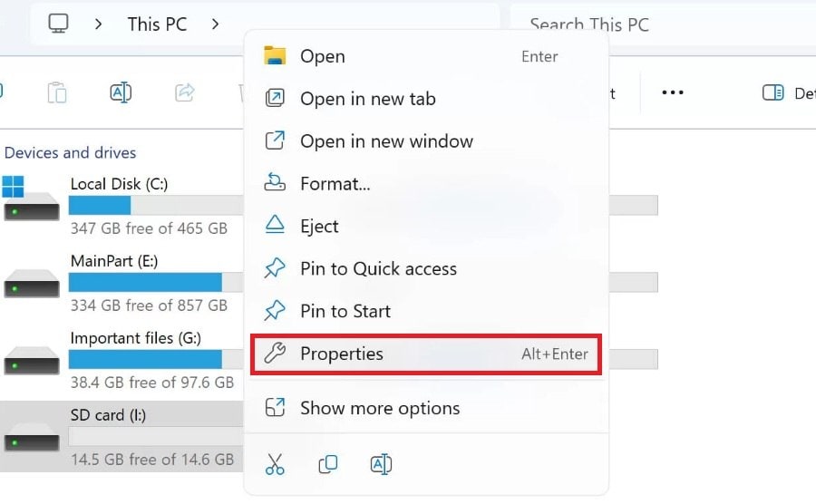
Task: Click the toolbar paste icon
Action: 57,92
